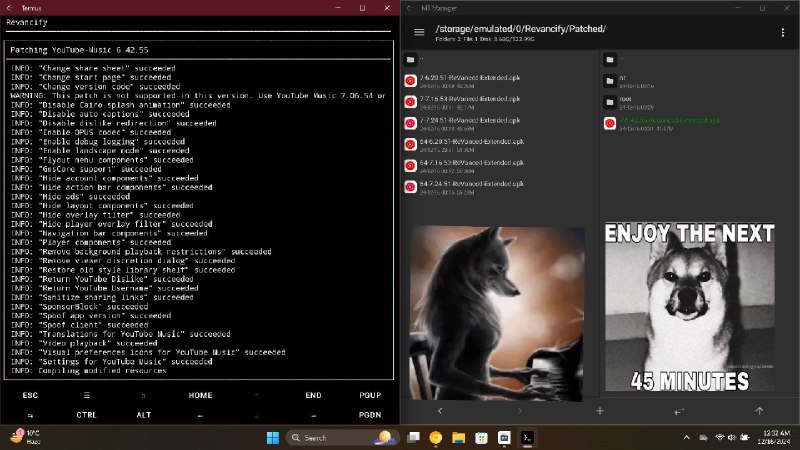The image size is (800, 450).
Task: Click the back arrow in Termux title bar
Action: click(x=10, y=8)
